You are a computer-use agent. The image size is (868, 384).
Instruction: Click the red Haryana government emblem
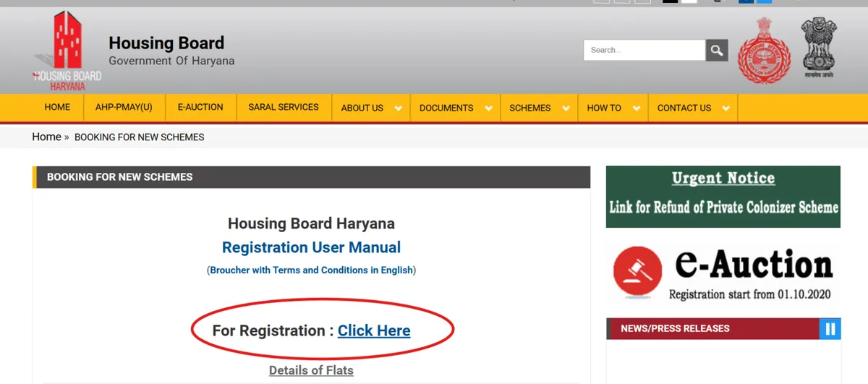coord(765,50)
